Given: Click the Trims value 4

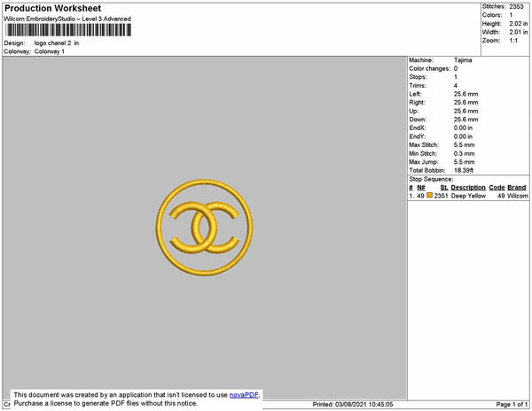Looking at the screenshot, I should pos(456,85).
